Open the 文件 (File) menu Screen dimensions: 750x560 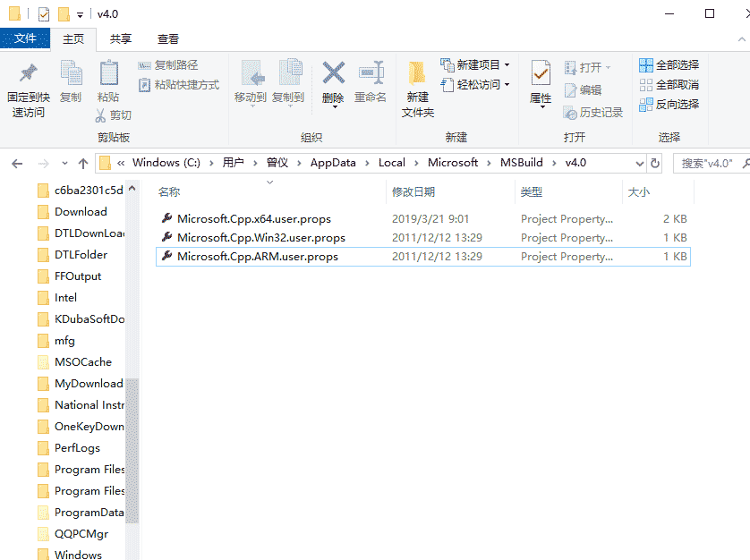pos(26,38)
